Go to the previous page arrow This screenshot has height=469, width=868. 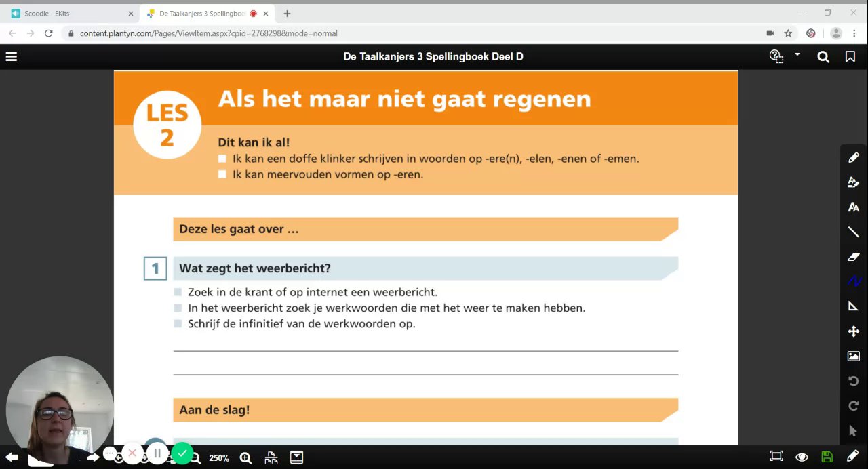(12, 457)
